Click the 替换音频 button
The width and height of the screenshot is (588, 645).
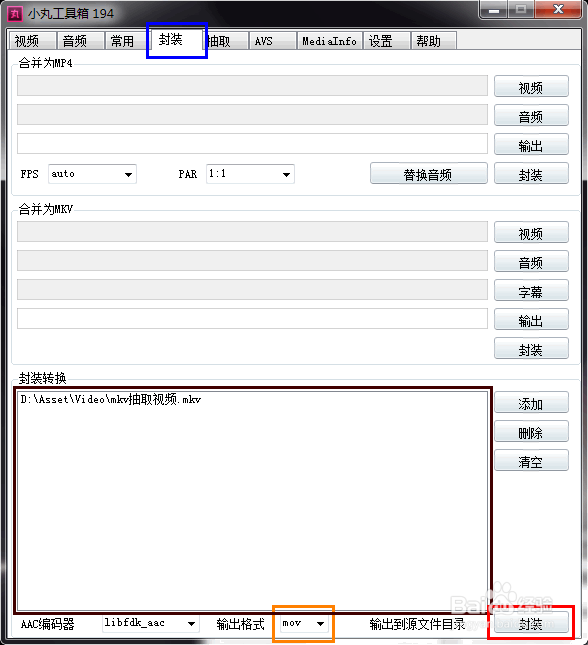tap(428, 174)
